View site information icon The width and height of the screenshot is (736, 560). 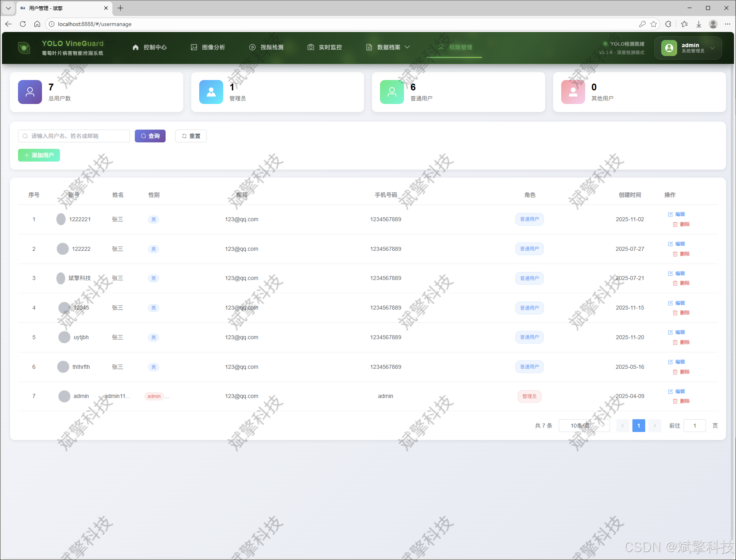(x=52, y=24)
